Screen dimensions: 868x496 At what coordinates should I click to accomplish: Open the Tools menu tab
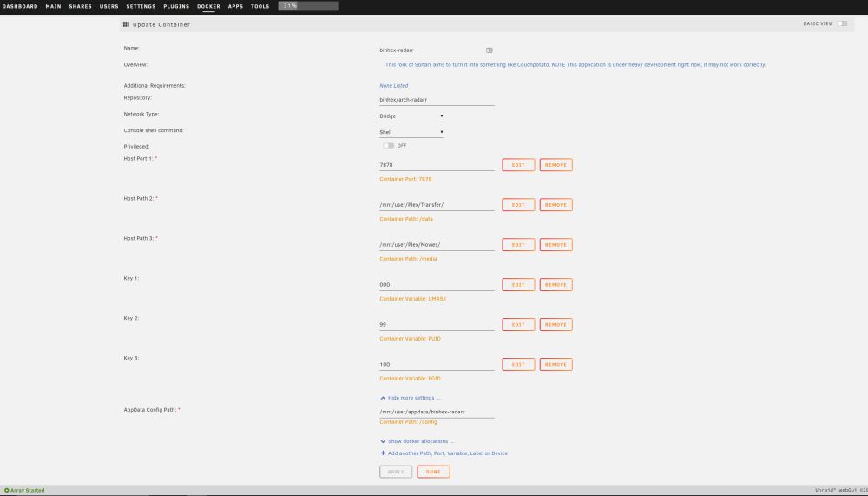(260, 7)
